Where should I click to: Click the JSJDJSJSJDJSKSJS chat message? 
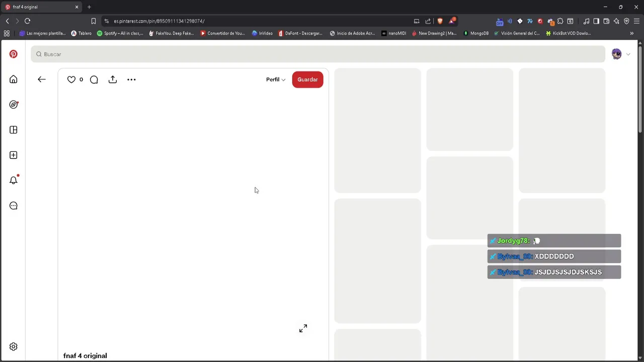tap(554, 272)
